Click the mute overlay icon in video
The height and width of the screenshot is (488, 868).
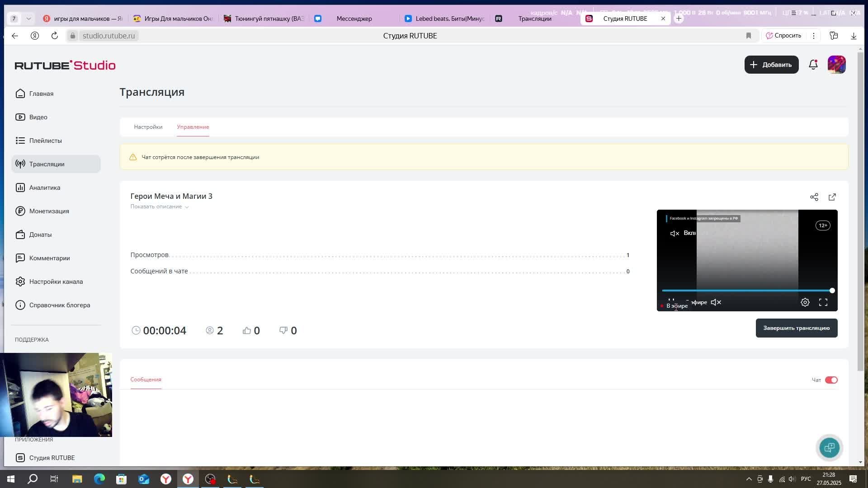tap(675, 233)
